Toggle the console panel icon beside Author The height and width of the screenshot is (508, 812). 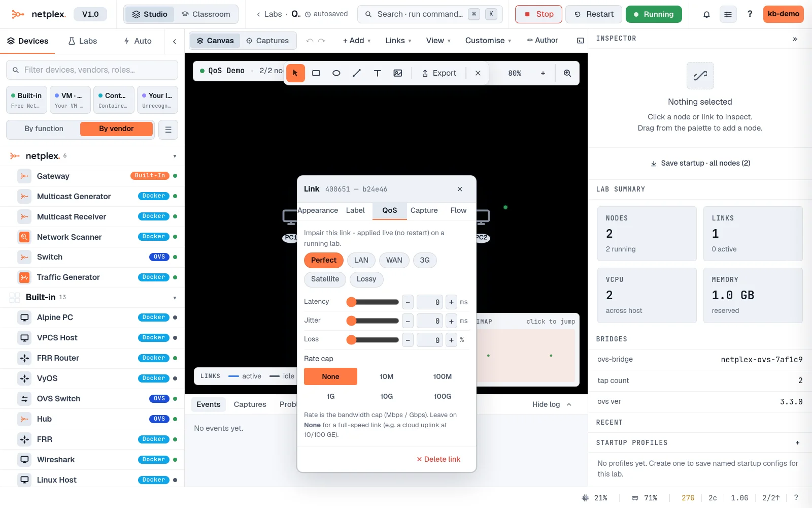580,41
